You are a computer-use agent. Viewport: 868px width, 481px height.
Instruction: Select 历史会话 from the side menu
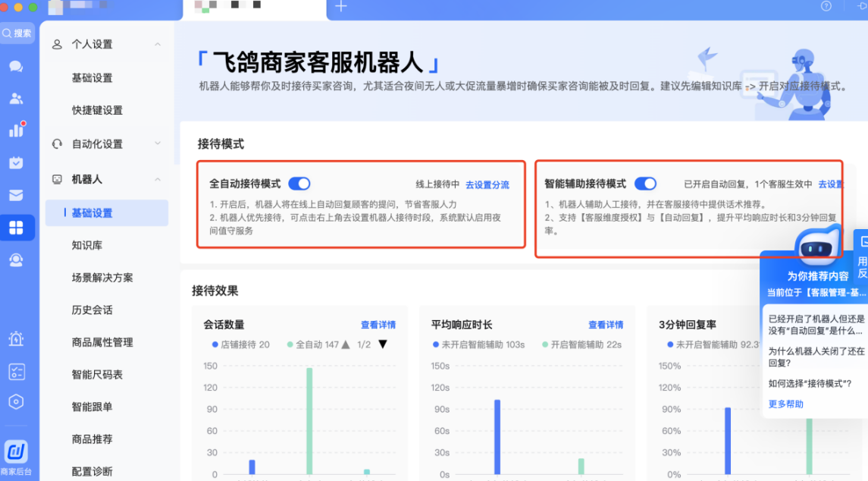92,310
